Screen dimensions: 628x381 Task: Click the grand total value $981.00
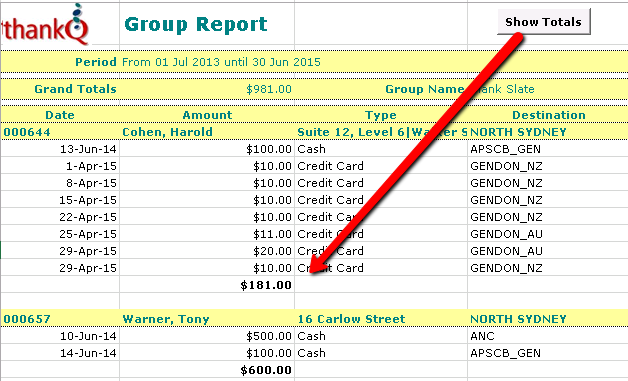click(269, 89)
